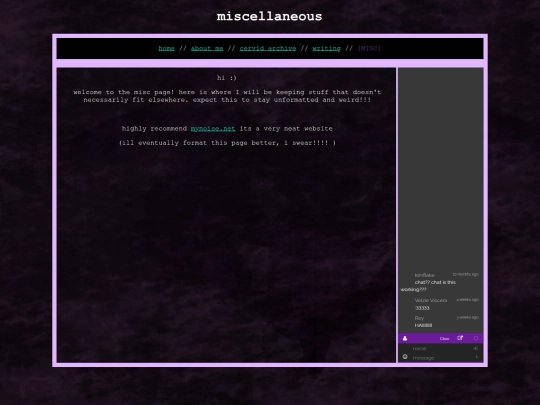540x405 pixels.
Task: Visit the mynoise.net link
Action: coord(213,129)
